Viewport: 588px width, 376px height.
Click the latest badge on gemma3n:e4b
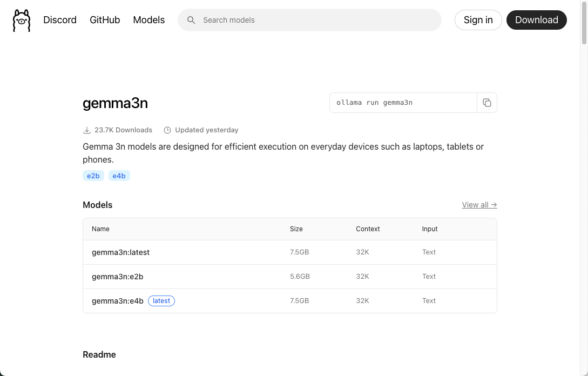click(161, 301)
